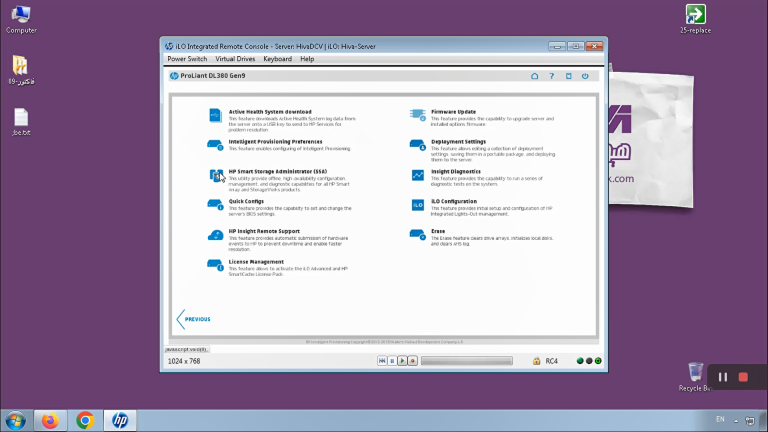Open the Virtual Drives menu
Viewport: 768px width, 432px height.
click(x=235, y=59)
